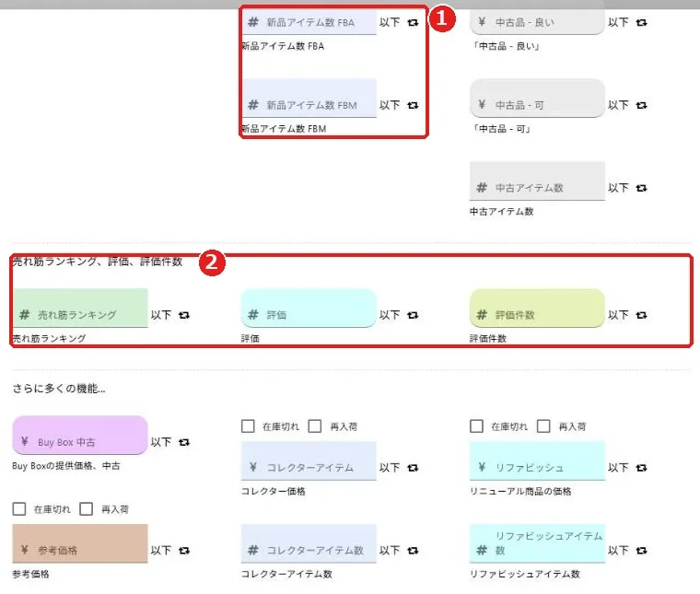Viewport: 700px width, 594px height.
Task: Click the section heading 売れ筋ランキング、評価、評価件数
Action: click(98, 262)
